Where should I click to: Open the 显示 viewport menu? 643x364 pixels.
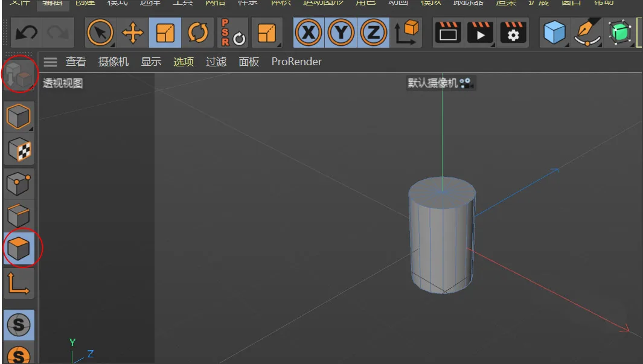click(151, 62)
